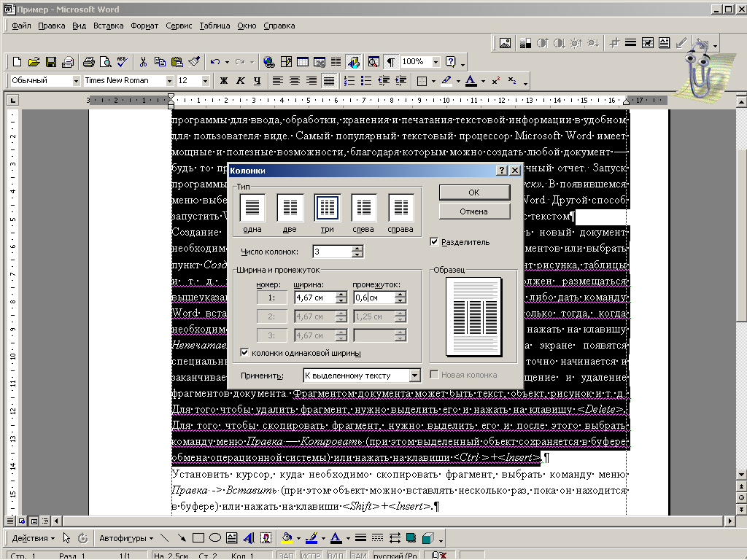The width and height of the screenshot is (747, 560).
Task: Open the Сервис menu
Action: [x=179, y=26]
